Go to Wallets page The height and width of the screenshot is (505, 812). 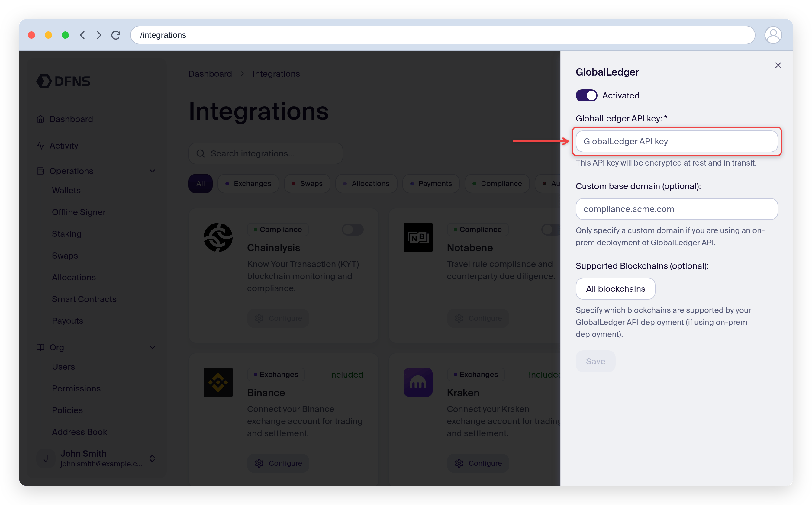[66, 190]
